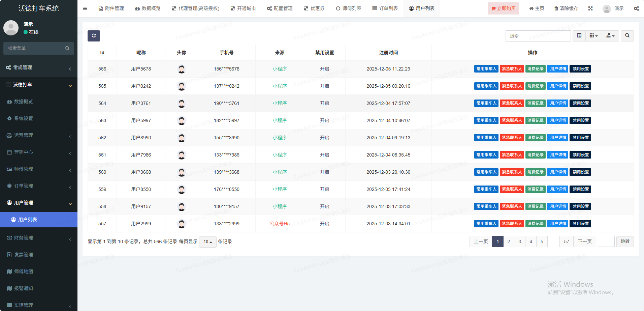
Task: Click the 清除缓存 trash button
Action: [x=566, y=8]
